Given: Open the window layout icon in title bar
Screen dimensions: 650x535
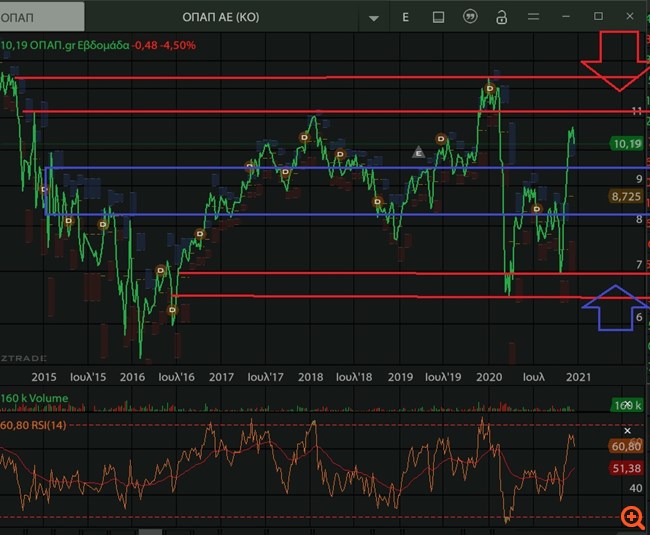Looking at the screenshot, I should (438, 17).
